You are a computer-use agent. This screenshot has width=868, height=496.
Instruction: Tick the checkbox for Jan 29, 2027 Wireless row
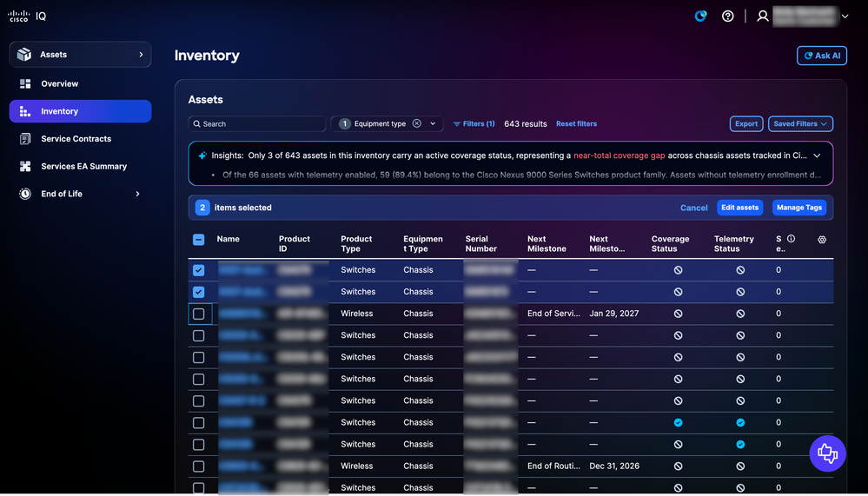point(199,314)
